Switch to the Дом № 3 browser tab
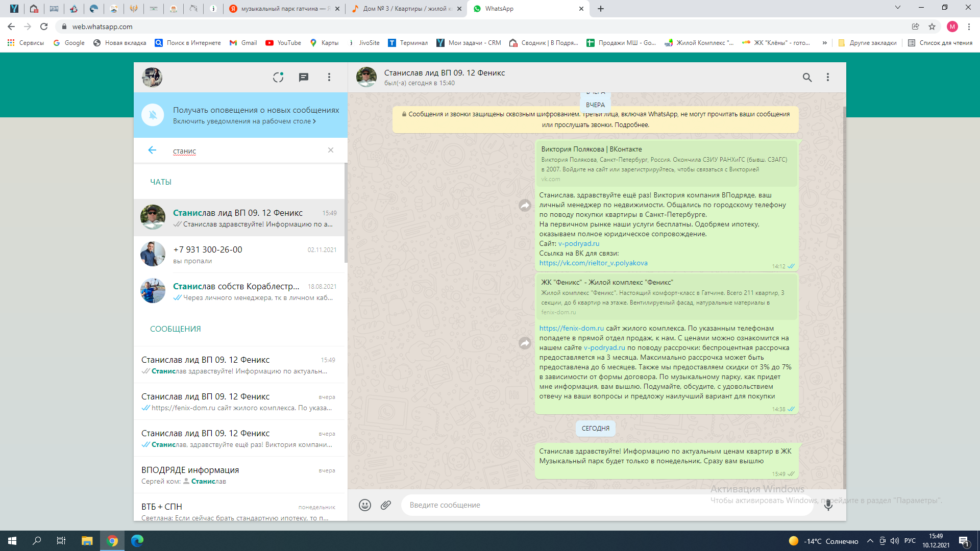980x551 pixels. point(406,9)
